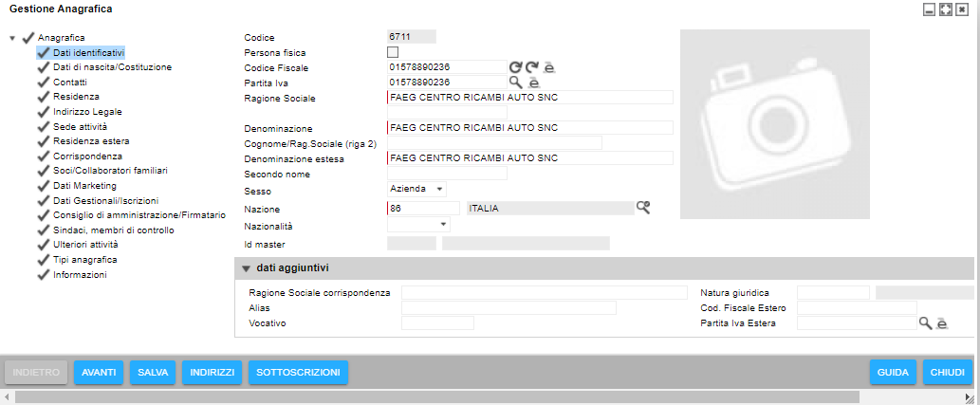
Task: Click the 'e' web icon beside Codice Fiscale
Action: 549,68
